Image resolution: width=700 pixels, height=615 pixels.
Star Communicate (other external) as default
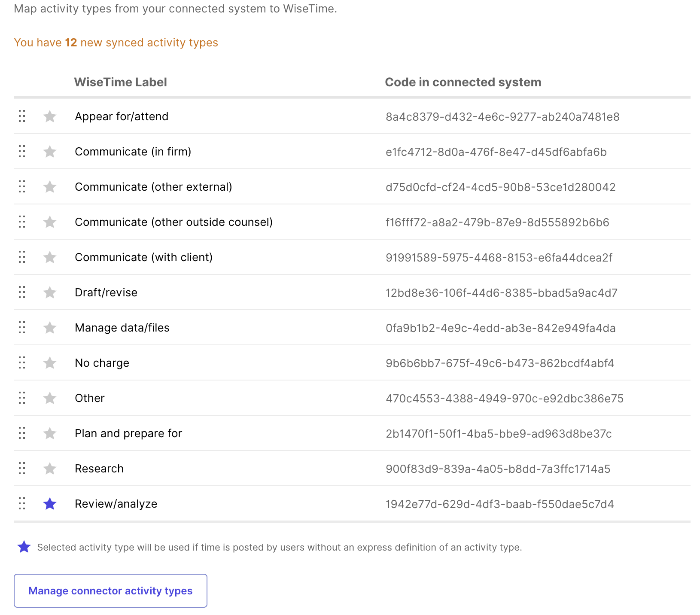coord(50,187)
